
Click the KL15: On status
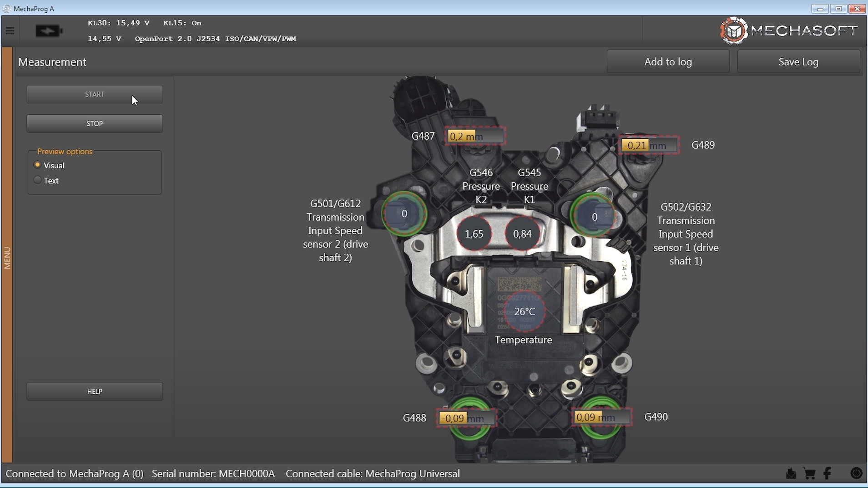[x=182, y=23]
